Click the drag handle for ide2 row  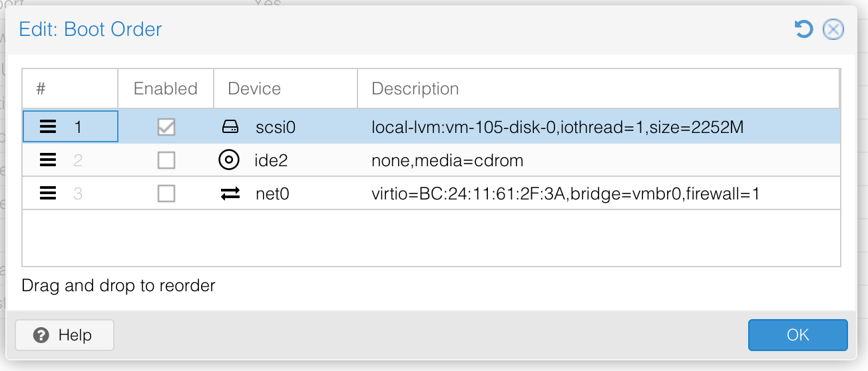pos(48,160)
